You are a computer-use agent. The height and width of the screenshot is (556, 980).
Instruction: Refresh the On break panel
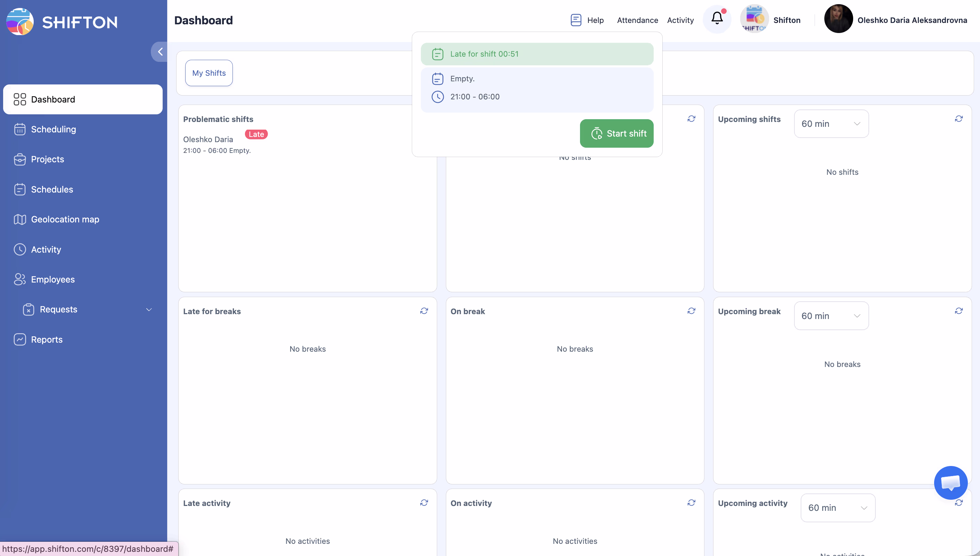point(691,311)
